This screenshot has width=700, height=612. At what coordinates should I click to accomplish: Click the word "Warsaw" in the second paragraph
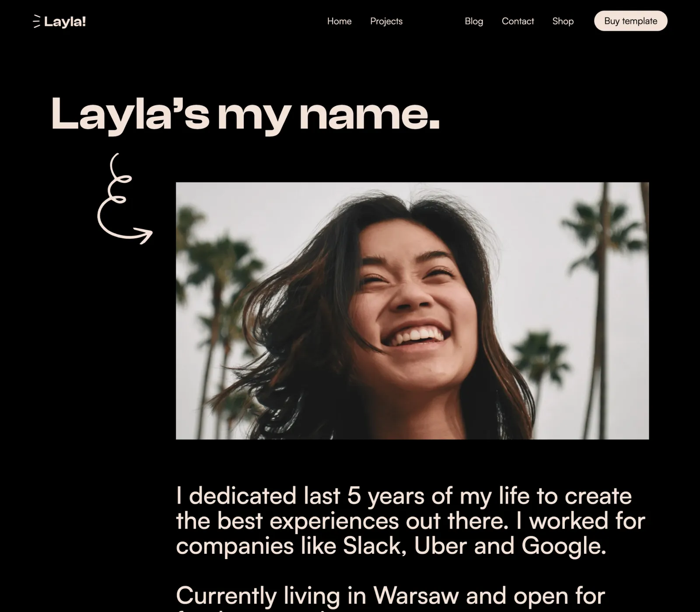[416, 595]
